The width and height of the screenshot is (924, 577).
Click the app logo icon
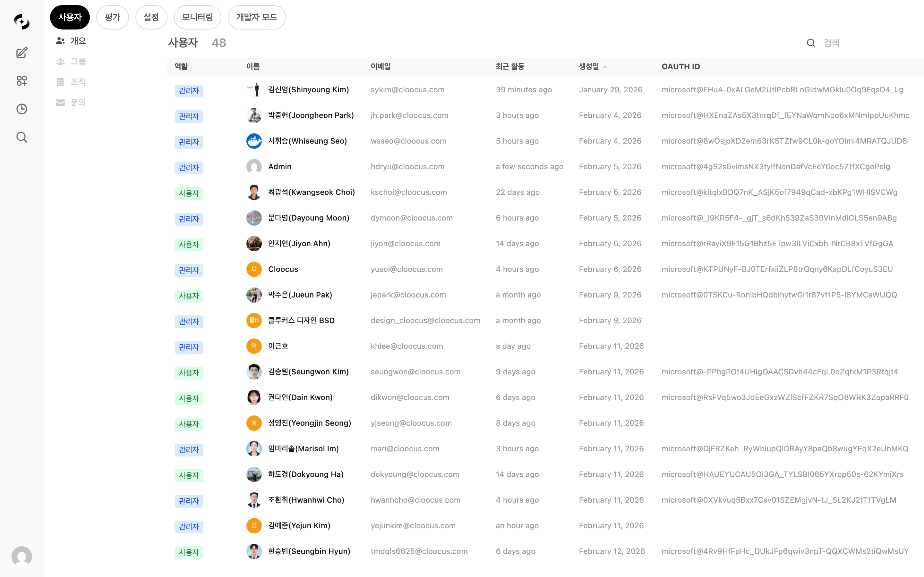click(x=22, y=22)
